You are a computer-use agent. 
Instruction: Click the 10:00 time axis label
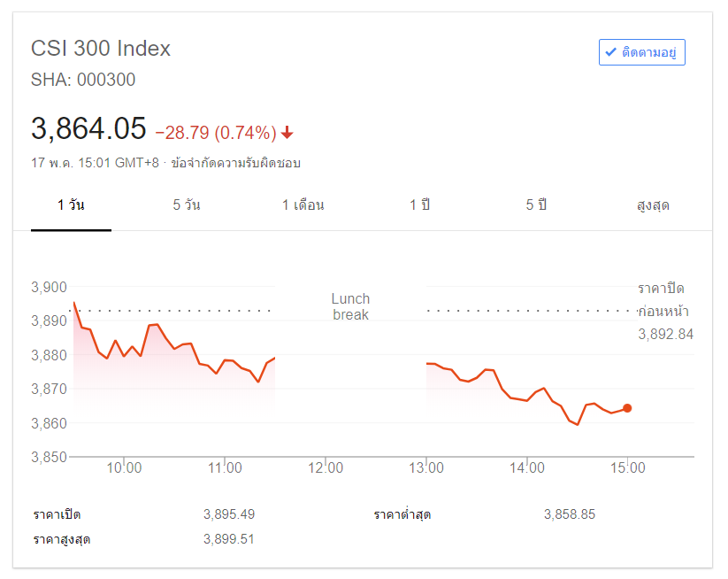[x=124, y=467]
